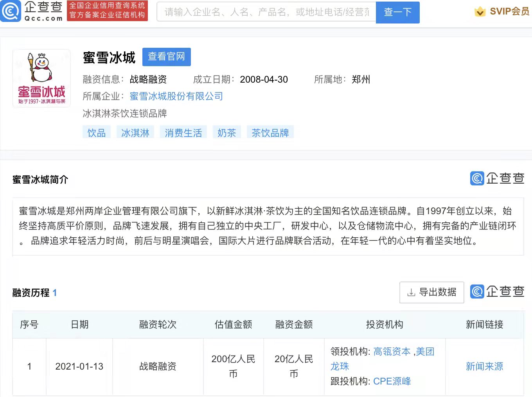Click the 融资金额 column header
Viewport: 532px width, 397px height.
[294, 325]
